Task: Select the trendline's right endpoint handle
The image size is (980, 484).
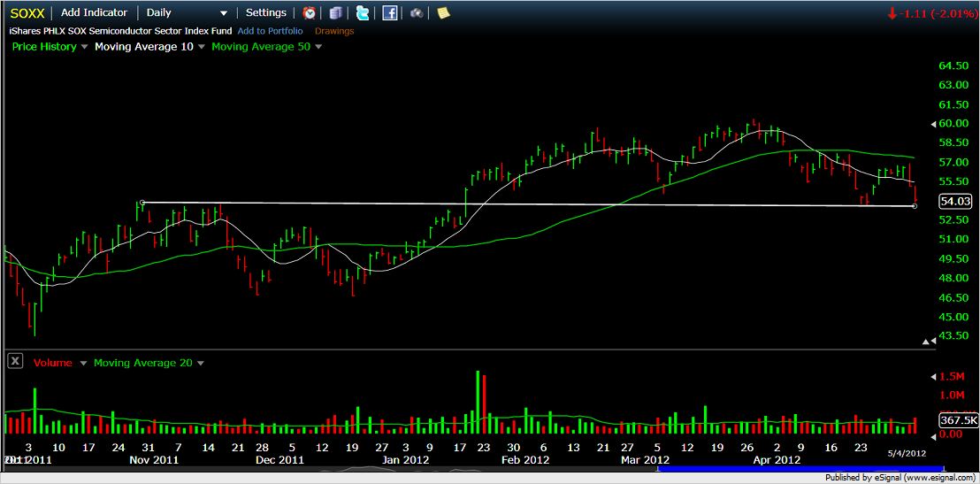Action: tap(915, 206)
